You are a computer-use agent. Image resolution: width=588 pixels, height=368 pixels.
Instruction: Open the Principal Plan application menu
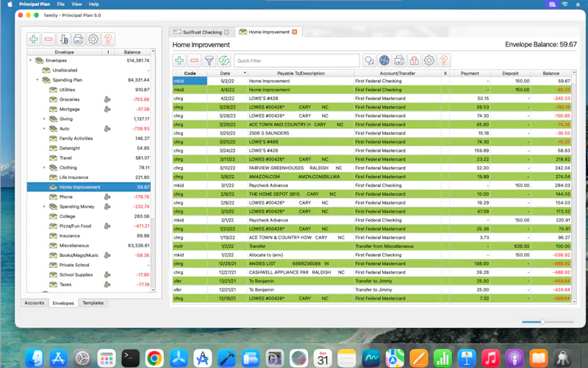point(35,4)
